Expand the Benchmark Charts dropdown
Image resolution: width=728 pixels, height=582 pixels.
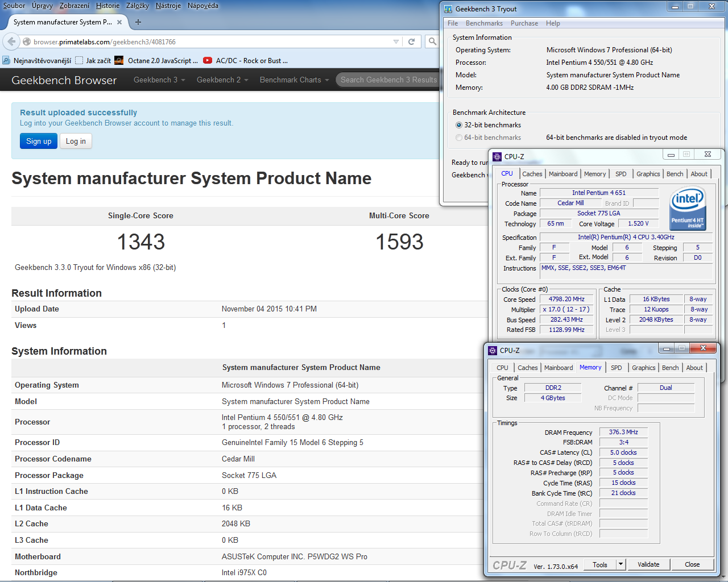pos(294,80)
